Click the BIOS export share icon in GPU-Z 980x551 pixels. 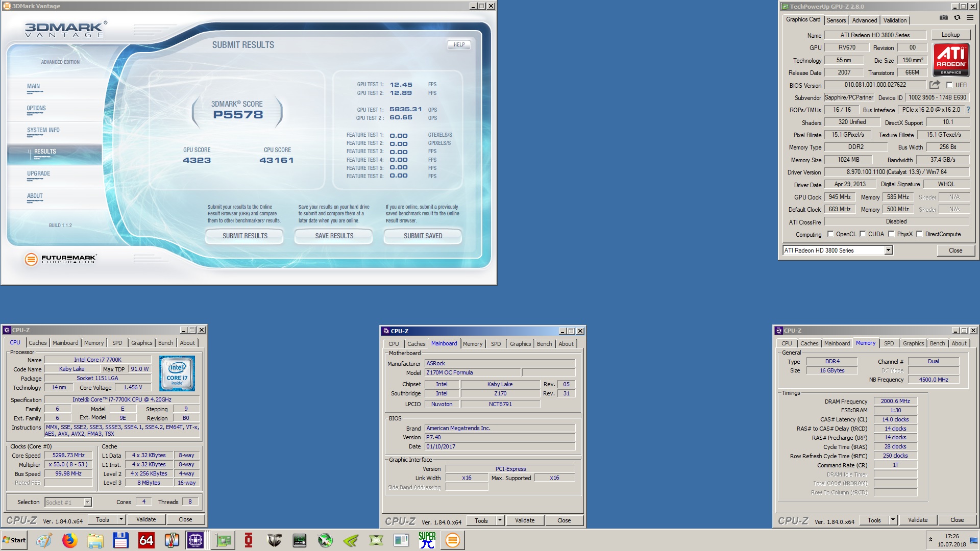[x=935, y=85]
